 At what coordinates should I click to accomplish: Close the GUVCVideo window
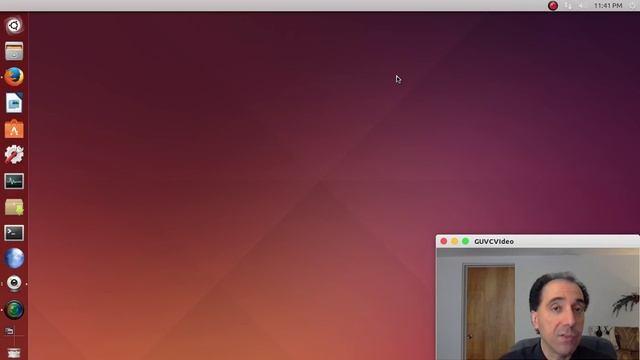444,241
